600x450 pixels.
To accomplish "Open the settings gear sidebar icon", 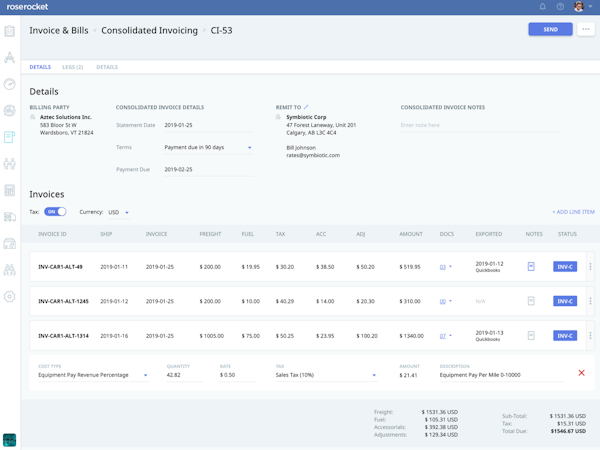I will [10, 297].
